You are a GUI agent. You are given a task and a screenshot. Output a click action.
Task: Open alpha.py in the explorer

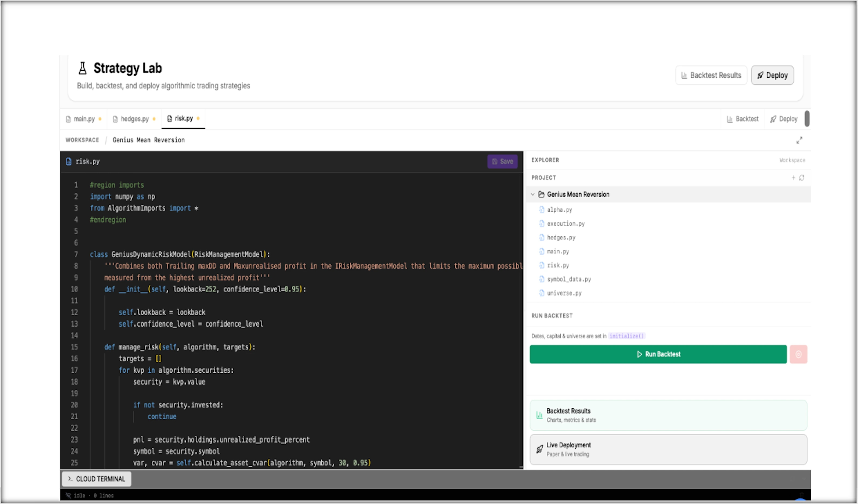point(559,210)
